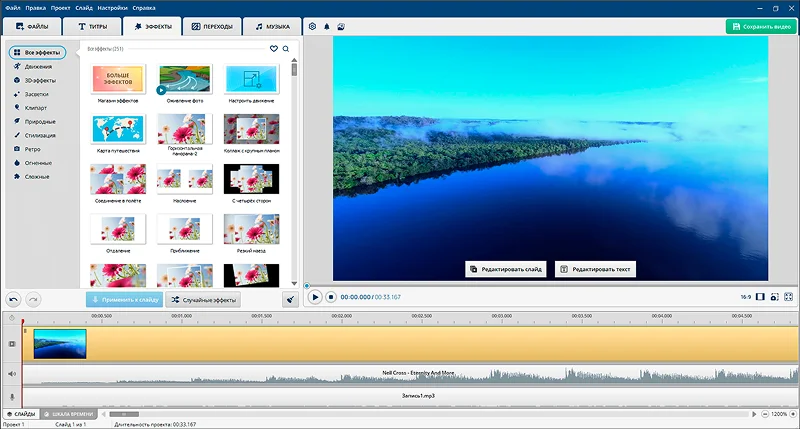Switch to the Файлы tab

[x=32, y=27]
